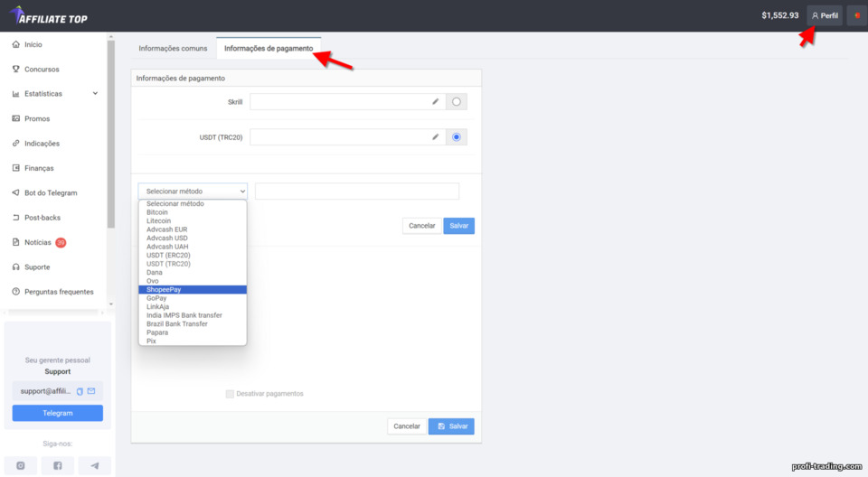The image size is (868, 477).
Task: Expand the Estatísticas submenu chevron
Action: coord(95,94)
